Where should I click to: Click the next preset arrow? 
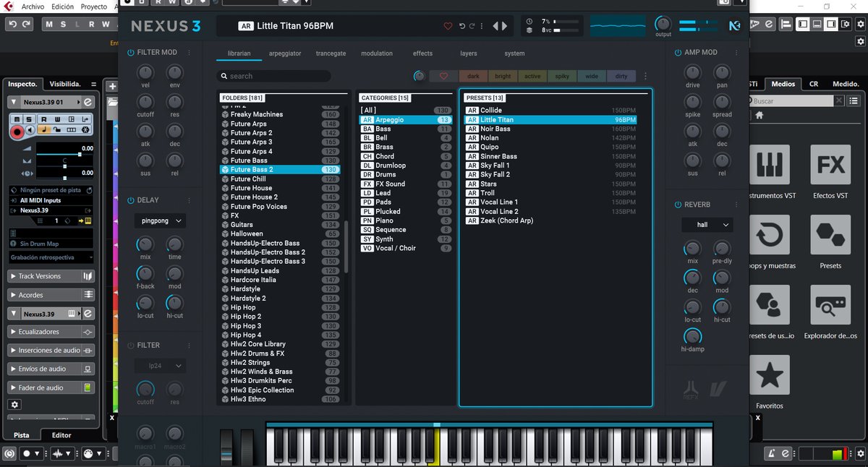click(504, 26)
